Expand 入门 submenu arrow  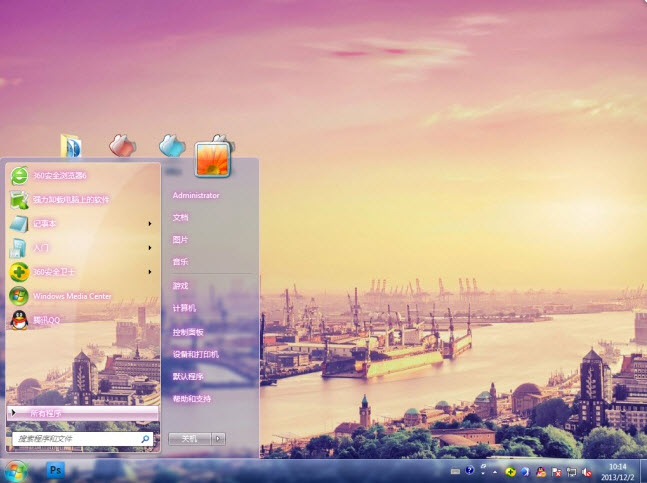tap(150, 247)
